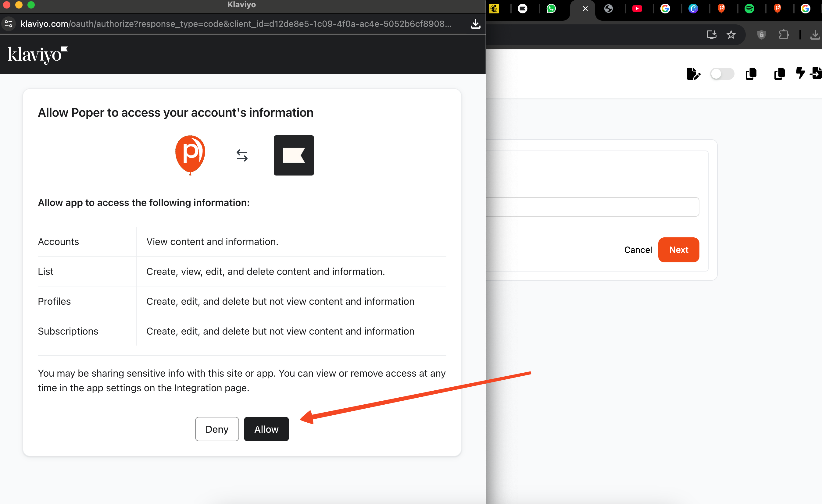Click the copy icon beside the lightning bolt

(x=779, y=74)
